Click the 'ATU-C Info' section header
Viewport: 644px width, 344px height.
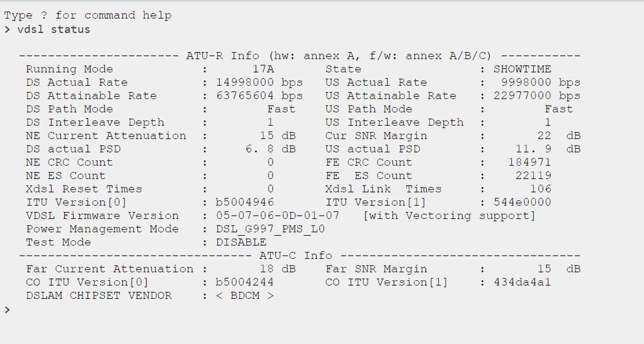tap(300, 256)
